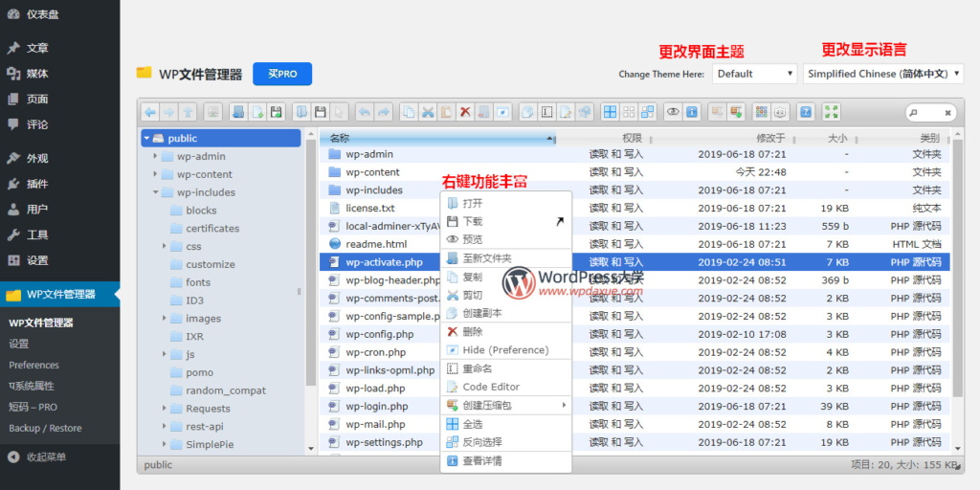Click the 买PRO button
The height and width of the screenshot is (490, 980).
pyautogui.click(x=282, y=74)
